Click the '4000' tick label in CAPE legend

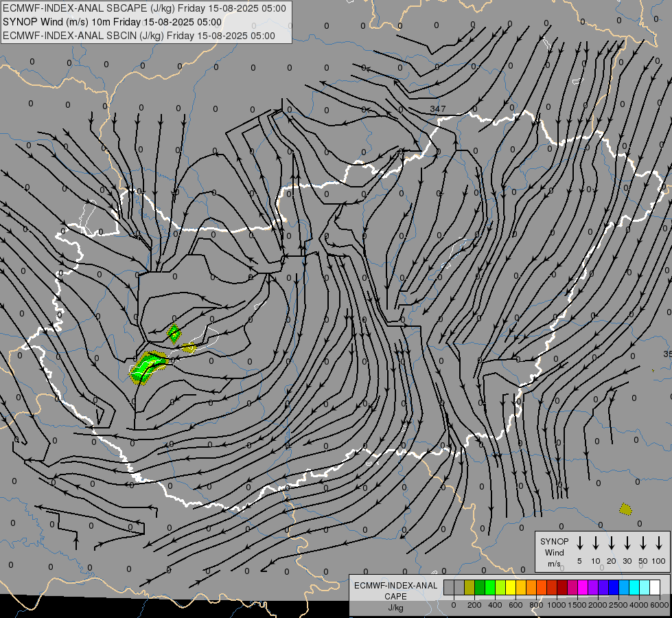point(639,605)
